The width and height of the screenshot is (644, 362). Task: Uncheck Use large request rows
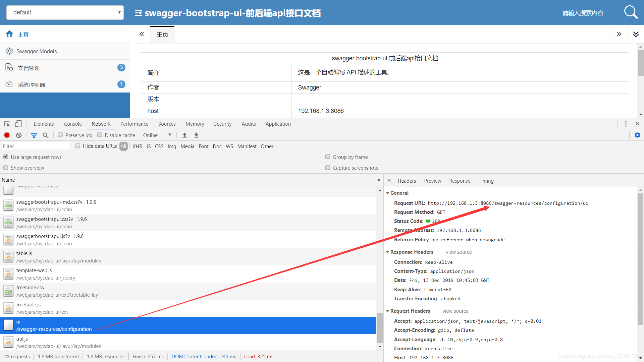[x=6, y=157]
